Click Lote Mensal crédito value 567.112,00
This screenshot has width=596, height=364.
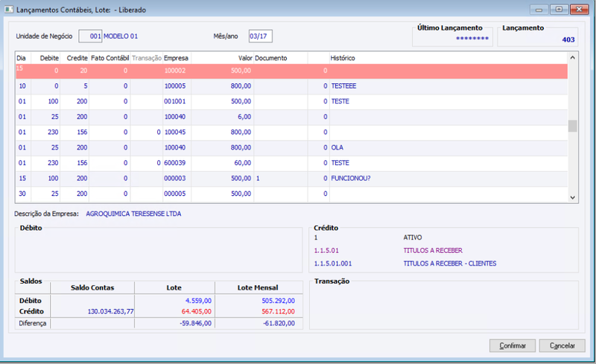coord(278,312)
